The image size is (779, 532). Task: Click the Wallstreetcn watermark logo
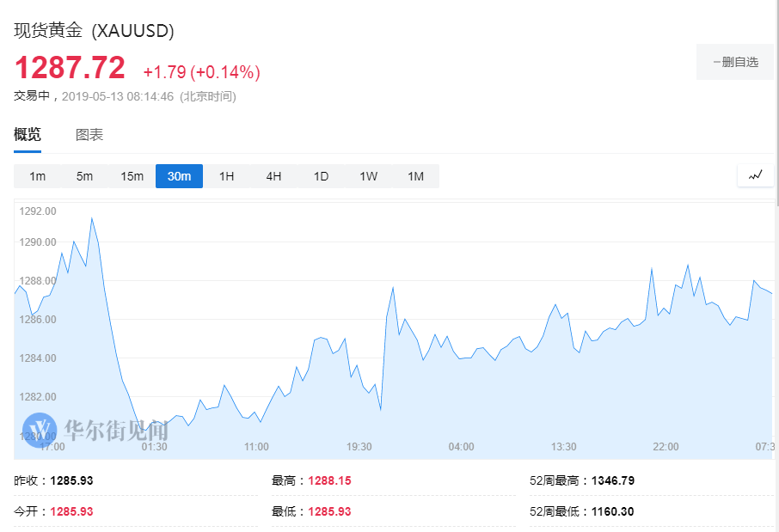coord(40,429)
